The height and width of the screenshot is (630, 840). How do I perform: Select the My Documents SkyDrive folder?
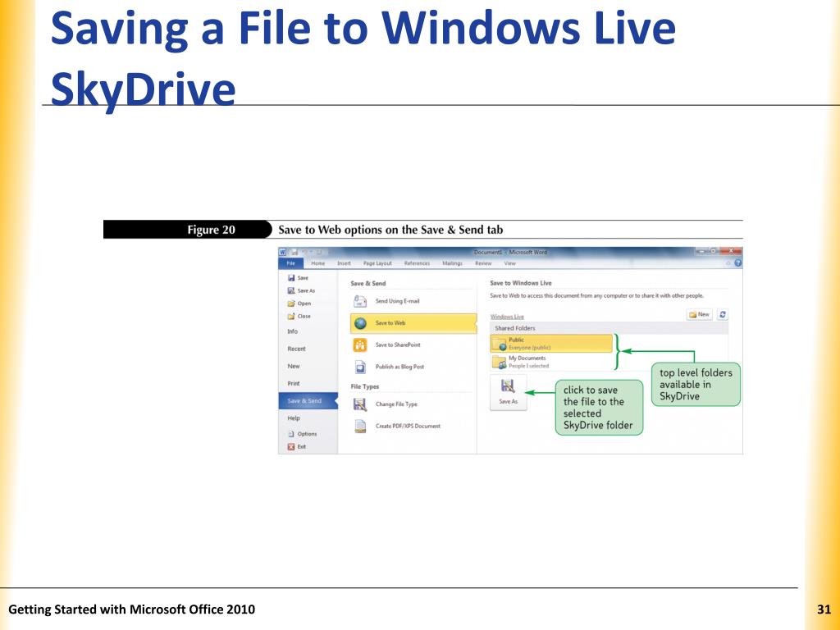point(551,362)
